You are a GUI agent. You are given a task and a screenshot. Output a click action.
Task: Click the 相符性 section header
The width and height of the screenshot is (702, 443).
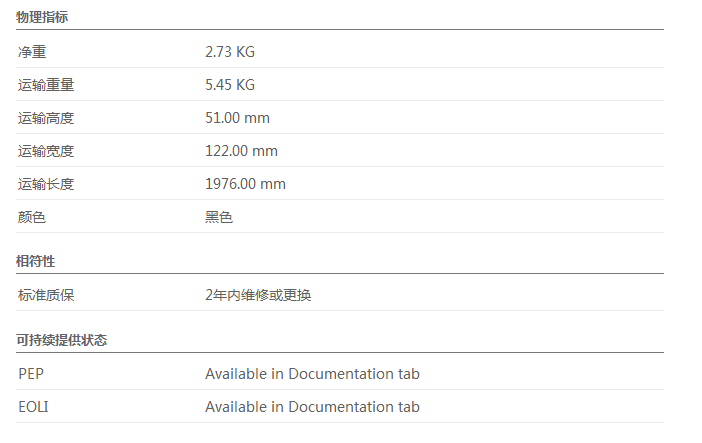35,261
